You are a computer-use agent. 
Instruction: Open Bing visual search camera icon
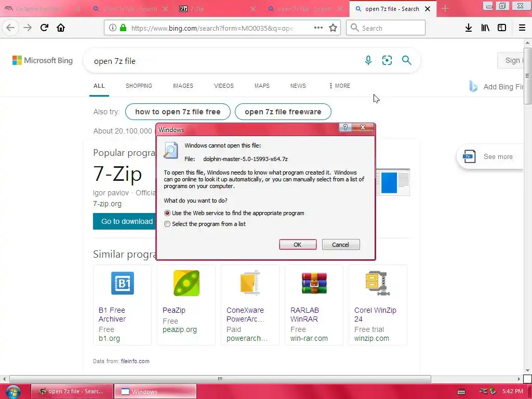click(387, 60)
